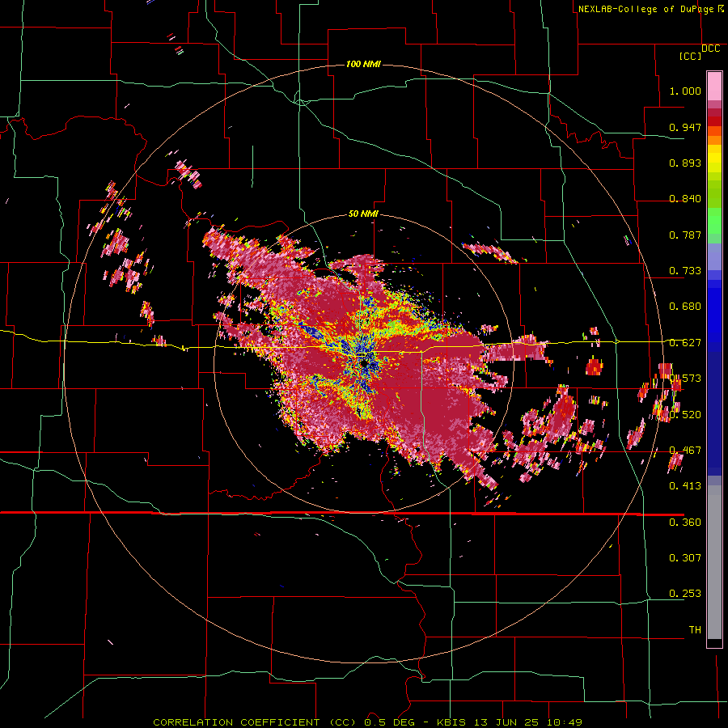Viewport: 728px width, 728px height.
Task: Click the 50 NMI range ring label
Action: (x=363, y=214)
